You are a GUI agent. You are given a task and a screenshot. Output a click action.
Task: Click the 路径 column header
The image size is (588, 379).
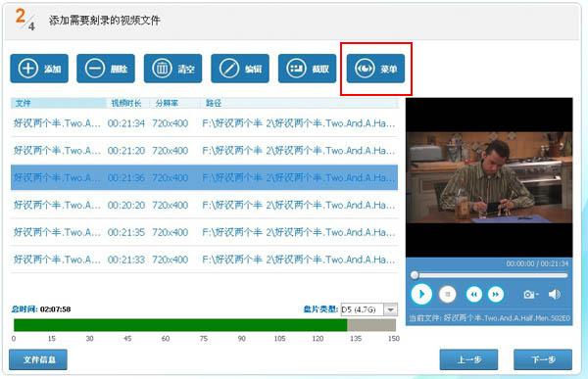click(x=299, y=103)
